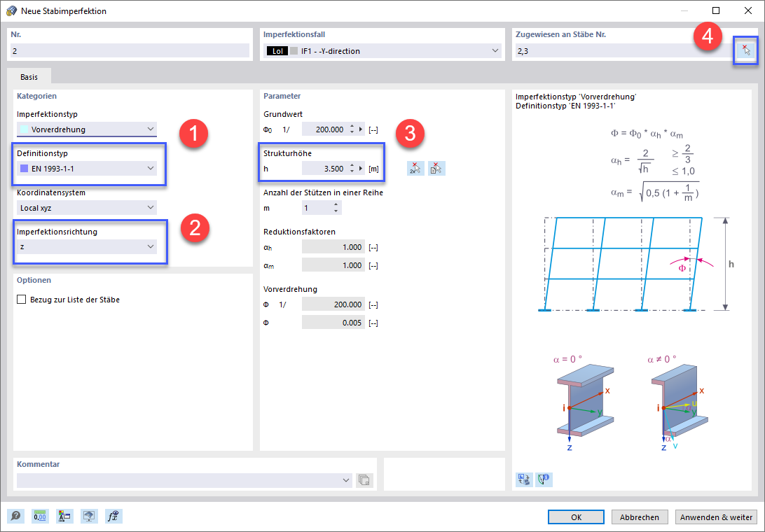Click the α ≠ 0° cross-section illustration
The image size is (765, 532).
tap(679, 402)
